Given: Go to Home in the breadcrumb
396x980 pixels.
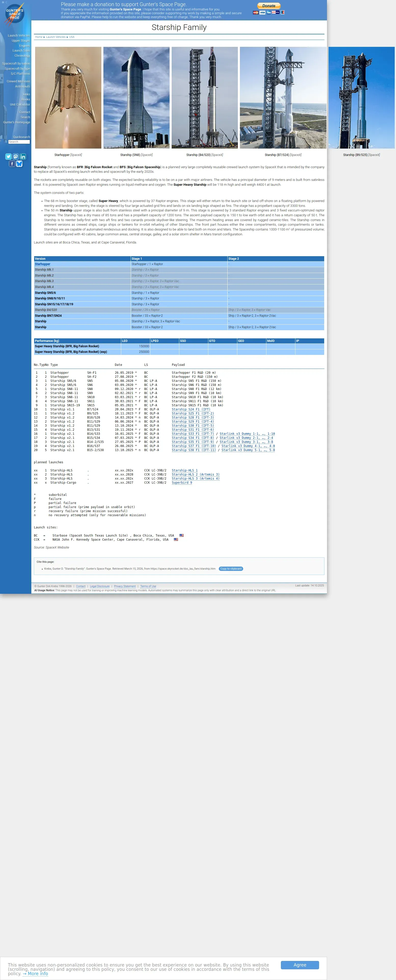Looking at the screenshot, I should (x=39, y=37).
